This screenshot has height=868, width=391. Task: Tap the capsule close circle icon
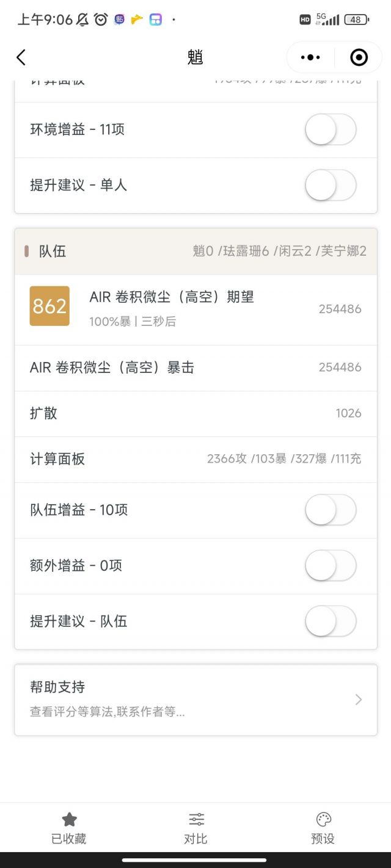coord(358,57)
